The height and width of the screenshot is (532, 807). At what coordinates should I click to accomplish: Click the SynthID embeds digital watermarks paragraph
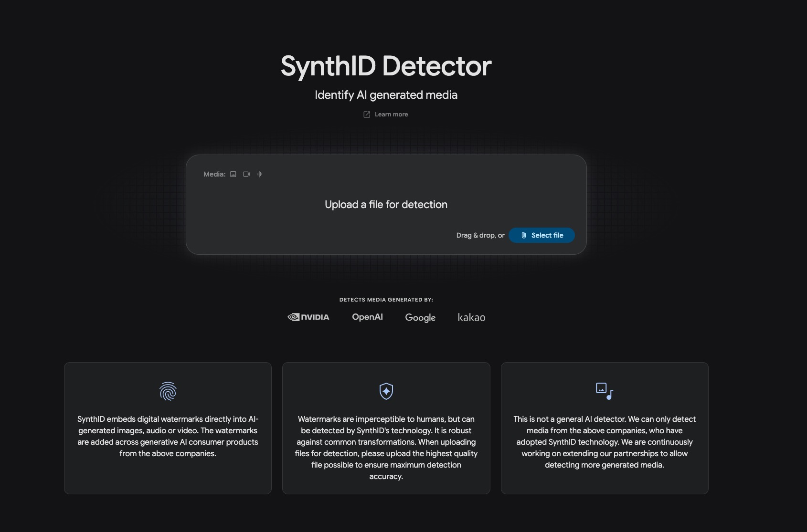click(x=168, y=436)
